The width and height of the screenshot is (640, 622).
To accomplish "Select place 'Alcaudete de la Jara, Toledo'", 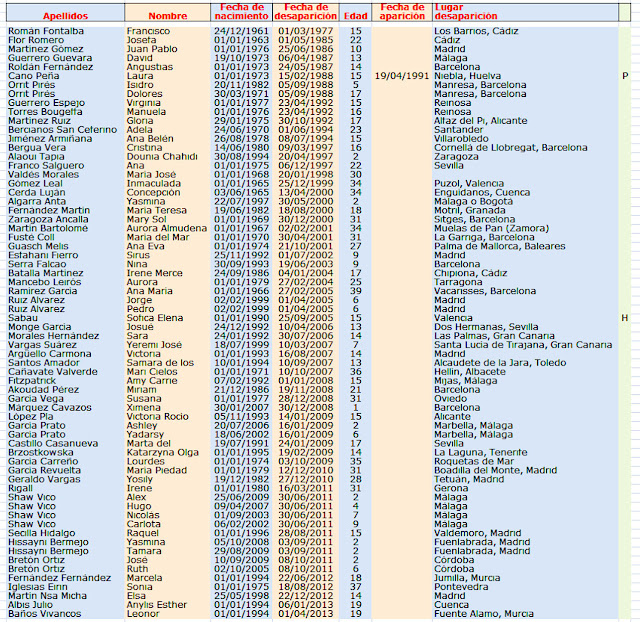I will pos(500,363).
